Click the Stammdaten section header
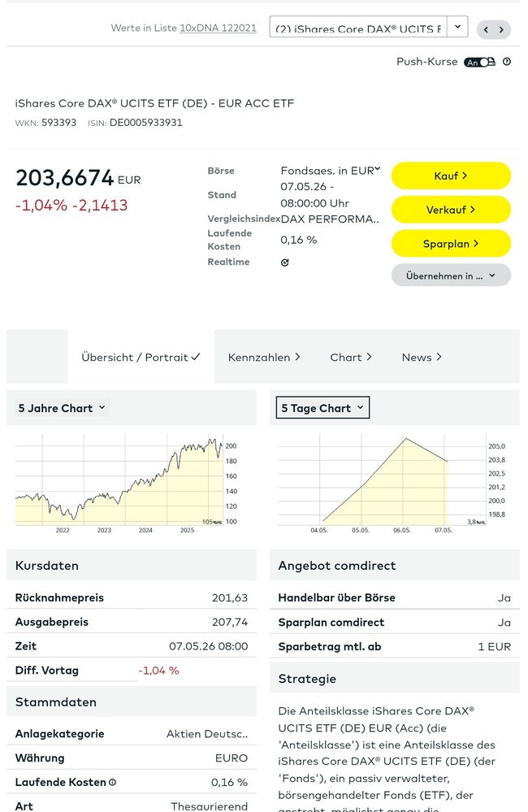The width and height of the screenshot is (528, 812). (x=132, y=702)
